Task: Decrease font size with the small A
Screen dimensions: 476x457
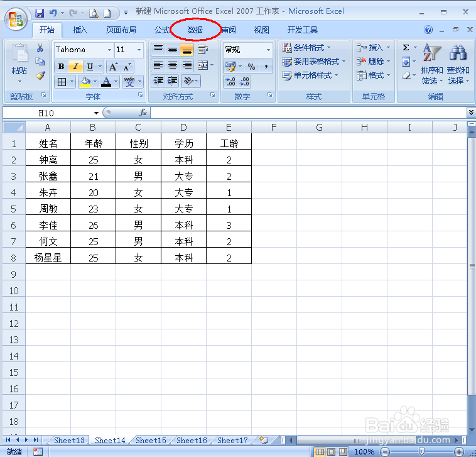Action: point(127,67)
